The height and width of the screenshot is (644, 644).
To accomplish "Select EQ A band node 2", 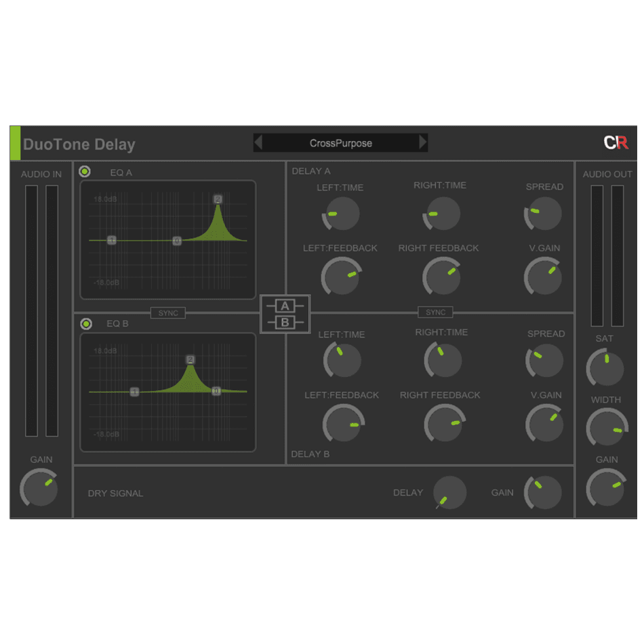I will pos(218,199).
